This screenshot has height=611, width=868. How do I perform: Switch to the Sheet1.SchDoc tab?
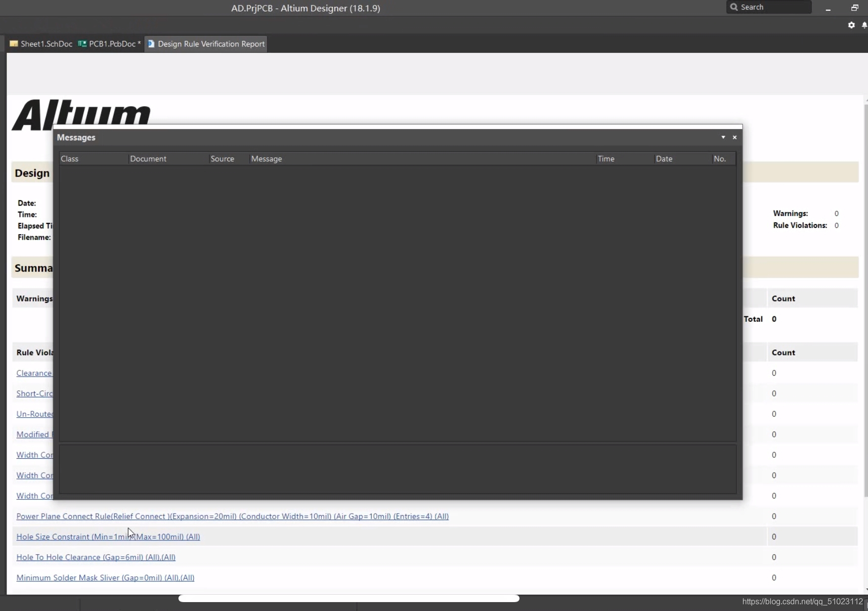[x=42, y=44]
